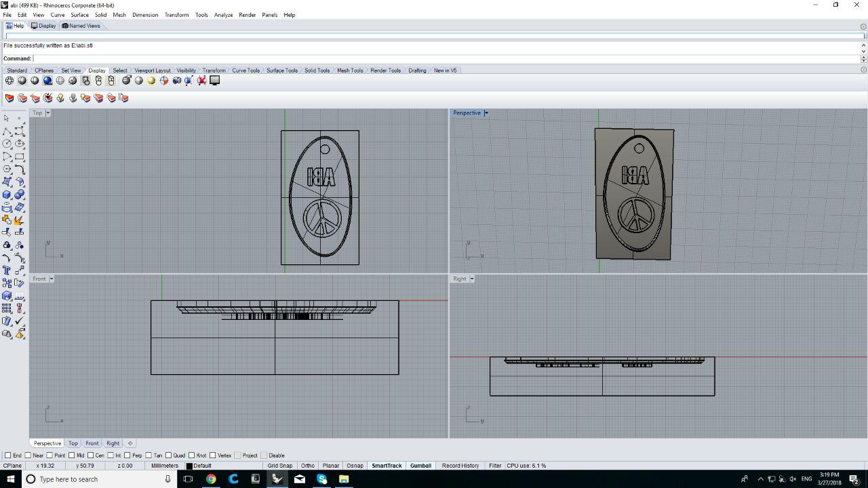
Task: Click the Join puzzle-piece tool icon
Action: tap(7, 220)
